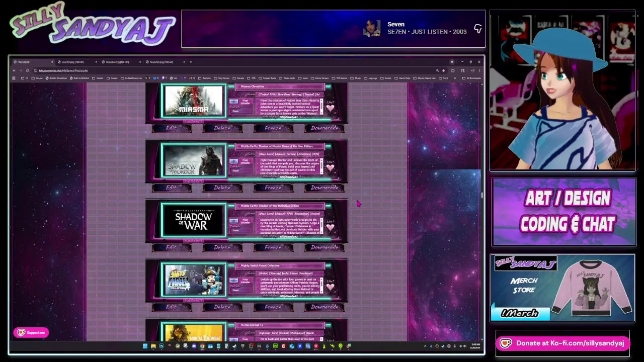
Task: Click the Middle-Earth: Shadow of War title
Action: click(270, 206)
